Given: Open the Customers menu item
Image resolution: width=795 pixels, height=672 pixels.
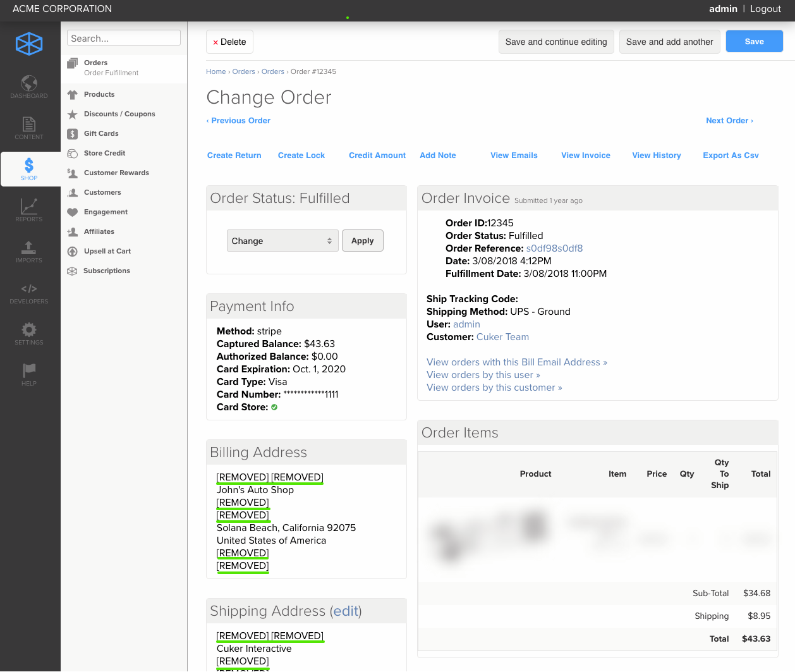Looking at the screenshot, I should 102,192.
